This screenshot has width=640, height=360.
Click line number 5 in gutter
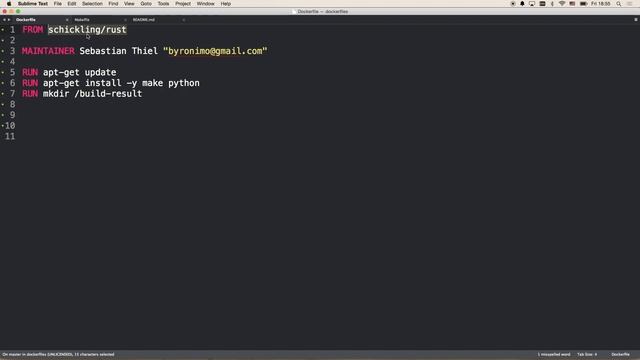click(12, 72)
